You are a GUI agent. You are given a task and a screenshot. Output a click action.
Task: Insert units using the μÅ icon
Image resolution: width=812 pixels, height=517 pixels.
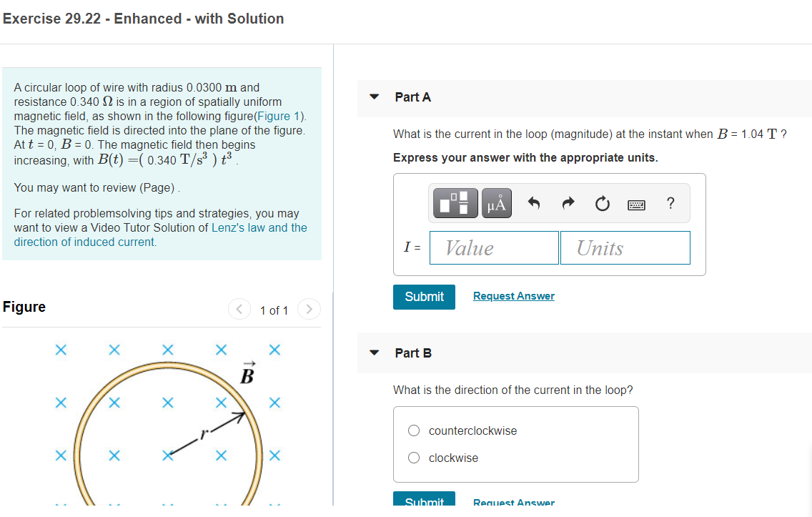click(496, 202)
